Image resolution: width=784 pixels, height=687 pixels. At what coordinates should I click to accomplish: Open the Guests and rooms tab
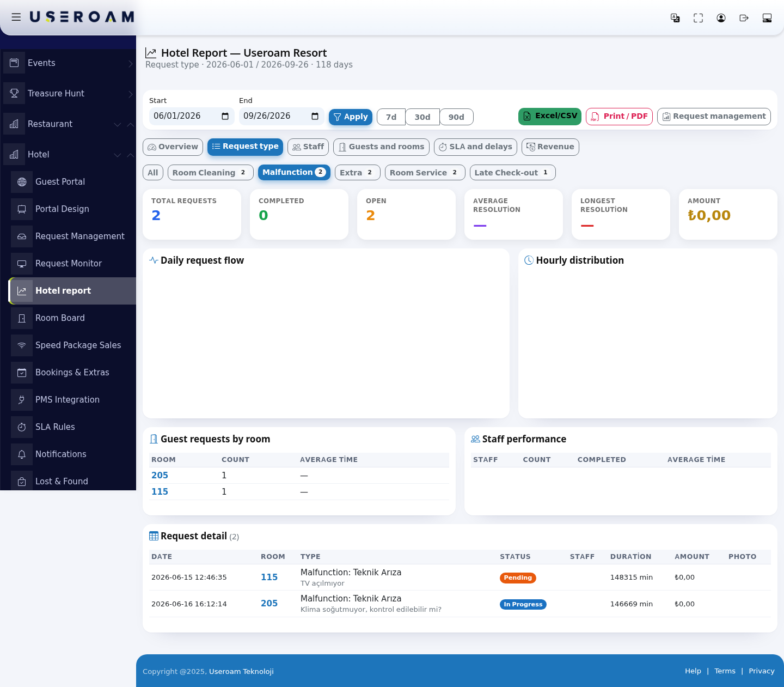(381, 147)
